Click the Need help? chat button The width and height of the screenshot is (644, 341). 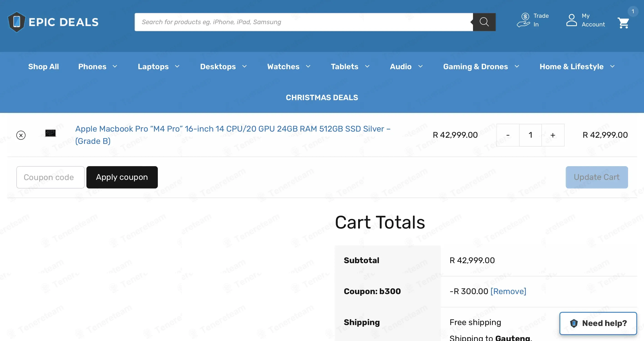598,323
